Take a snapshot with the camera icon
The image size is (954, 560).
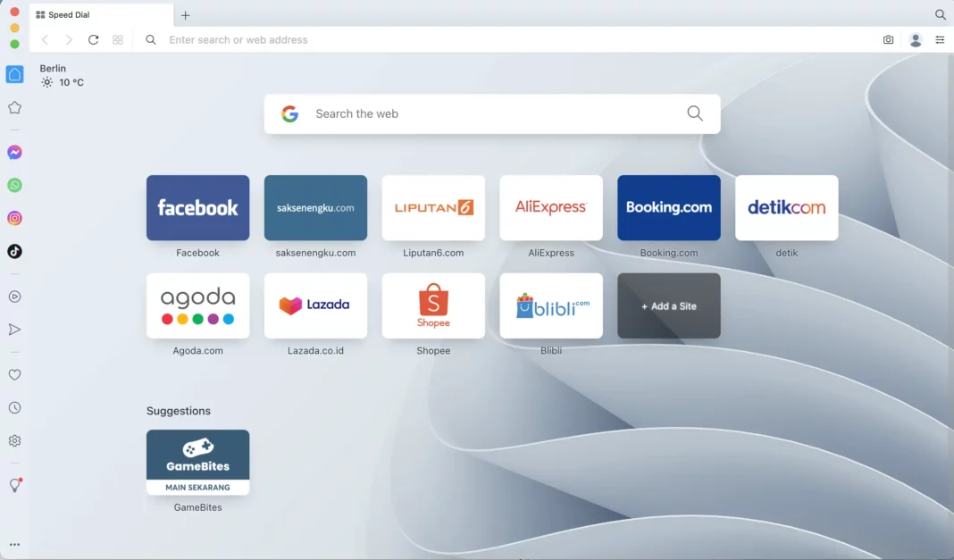[888, 39]
